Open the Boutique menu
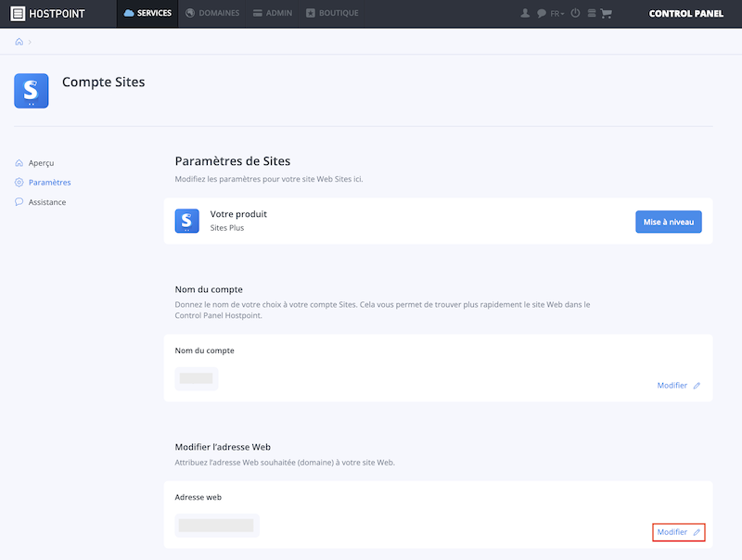Viewport: 742px width, 560px height. point(332,13)
